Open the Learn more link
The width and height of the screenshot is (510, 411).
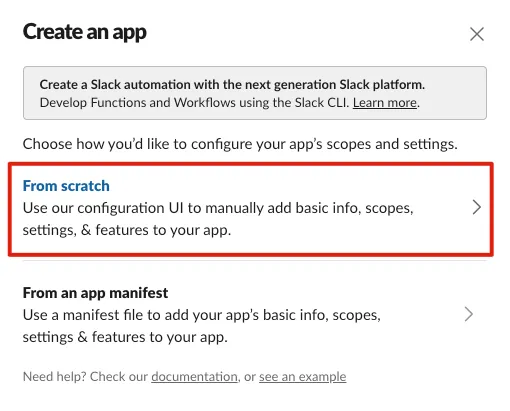385,103
